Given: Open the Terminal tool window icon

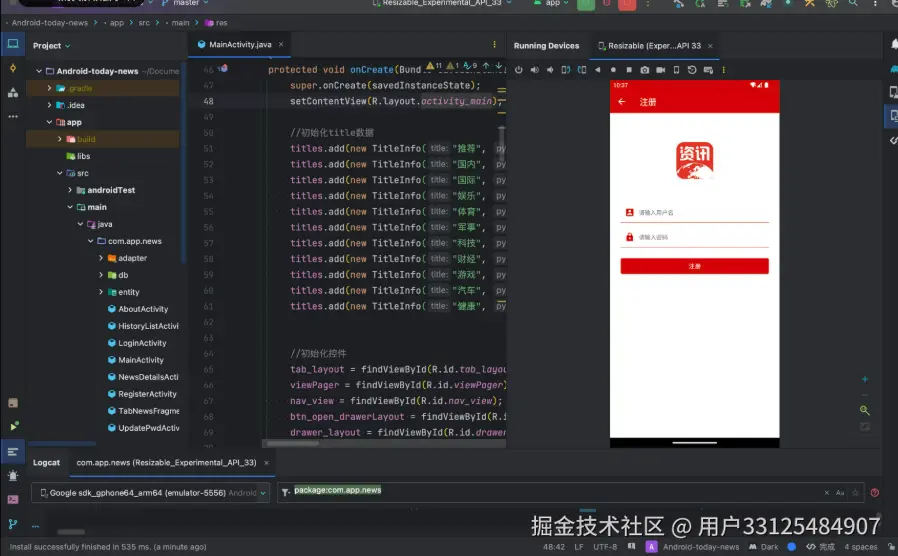Looking at the screenshot, I should coord(13,499).
